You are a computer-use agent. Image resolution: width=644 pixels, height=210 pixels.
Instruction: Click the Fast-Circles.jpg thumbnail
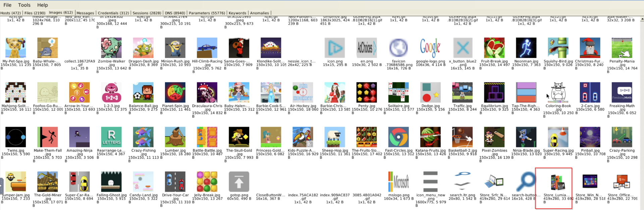[398, 137]
